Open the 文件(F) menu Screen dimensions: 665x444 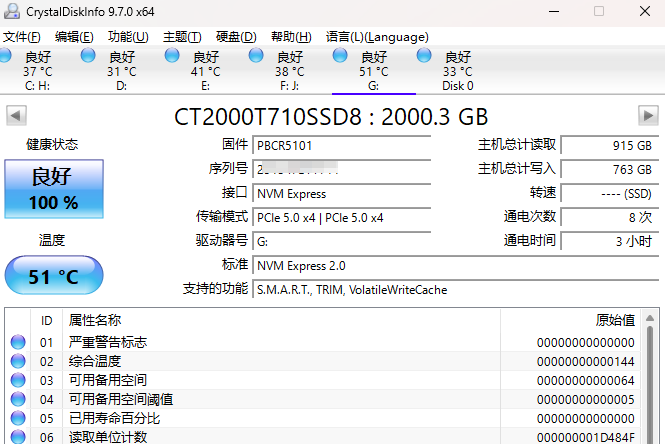(22, 37)
